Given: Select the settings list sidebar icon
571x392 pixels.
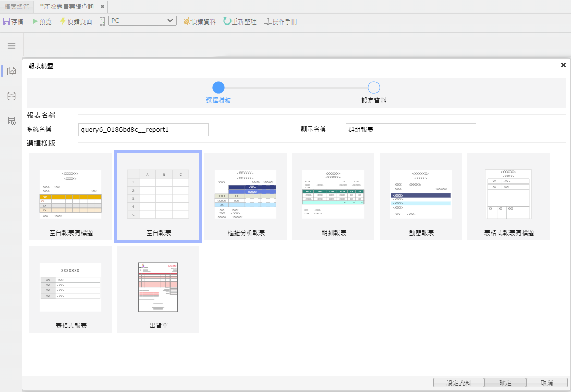Looking at the screenshot, I should pyautogui.click(x=11, y=121).
